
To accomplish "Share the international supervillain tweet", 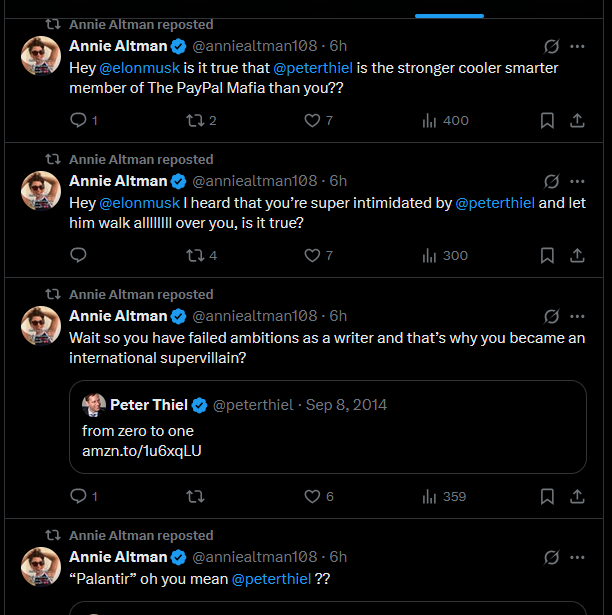I will (x=577, y=496).
